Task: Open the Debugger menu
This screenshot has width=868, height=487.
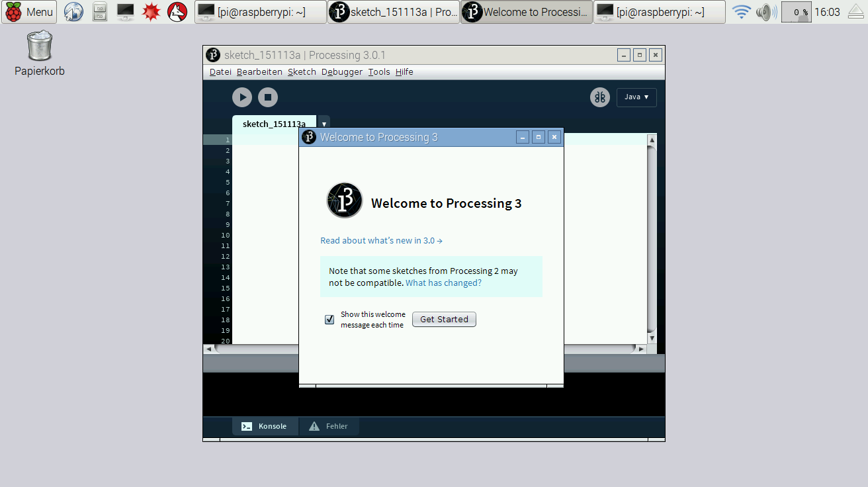Action: tap(342, 72)
